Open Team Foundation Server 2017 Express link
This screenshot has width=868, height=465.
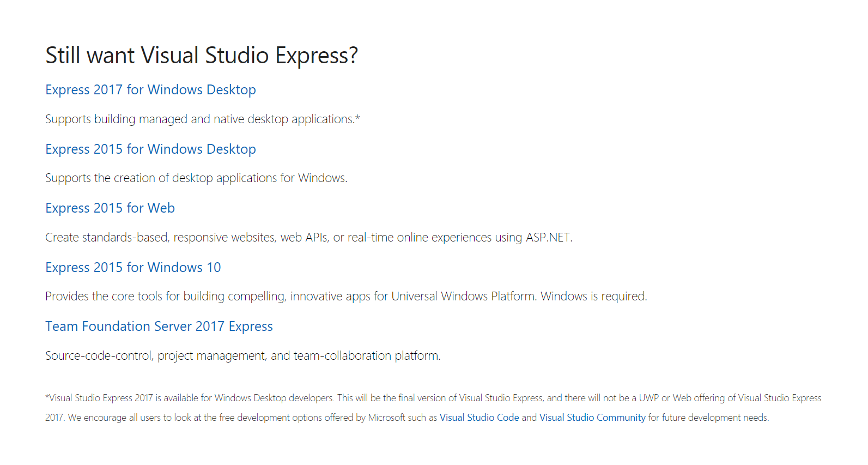tap(159, 327)
